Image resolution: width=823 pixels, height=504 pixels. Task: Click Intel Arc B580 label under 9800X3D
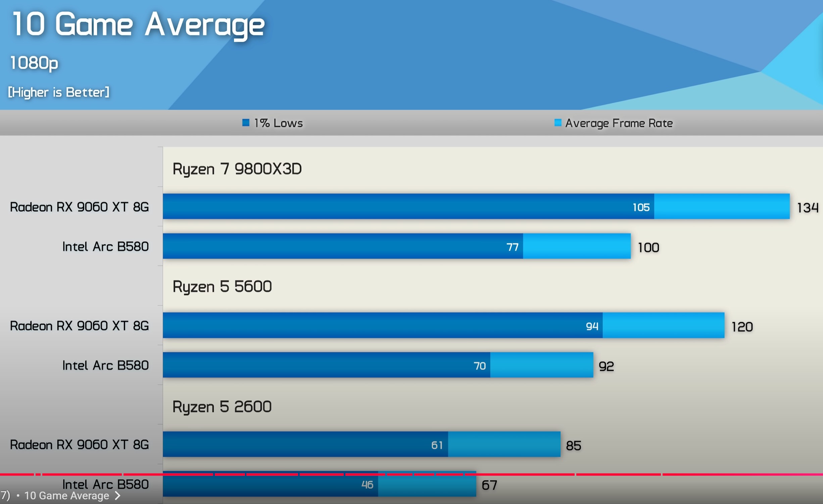pos(105,246)
